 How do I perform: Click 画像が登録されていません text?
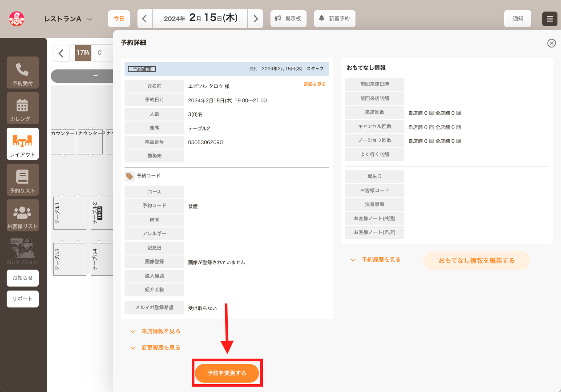[x=217, y=263]
